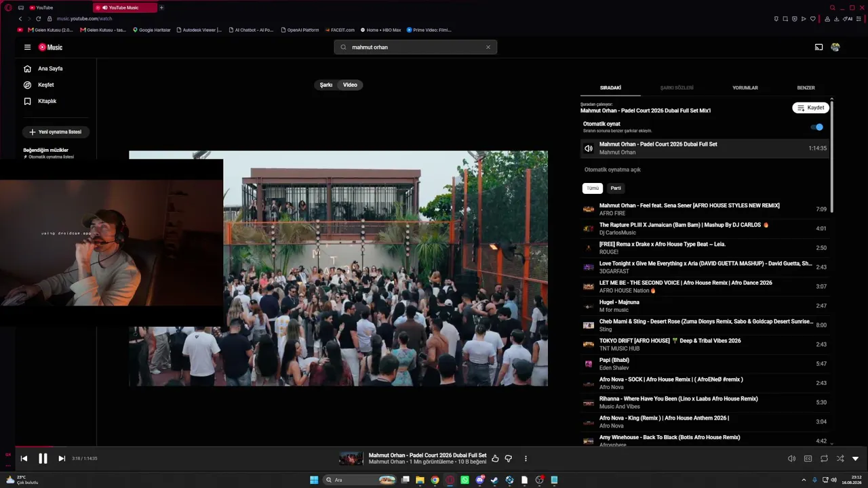The height and width of the screenshot is (488, 868).
Task: Play 'The Rapture Pt.III X Jamaican' from queue
Action: tap(705, 228)
